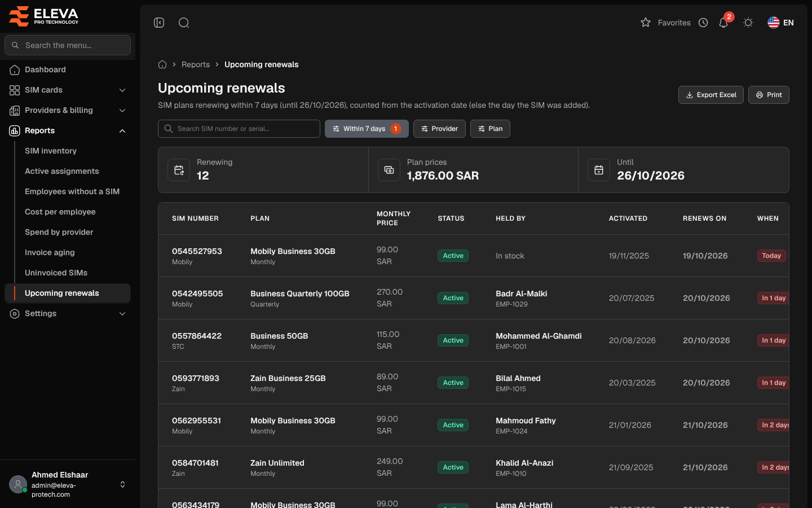Expand Providers & billing chevron

(x=122, y=110)
